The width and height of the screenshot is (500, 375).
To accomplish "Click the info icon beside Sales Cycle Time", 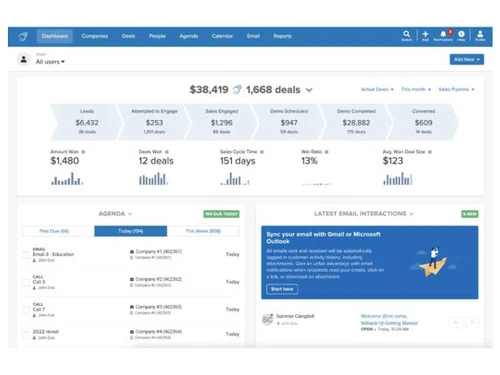I will coord(262,152).
